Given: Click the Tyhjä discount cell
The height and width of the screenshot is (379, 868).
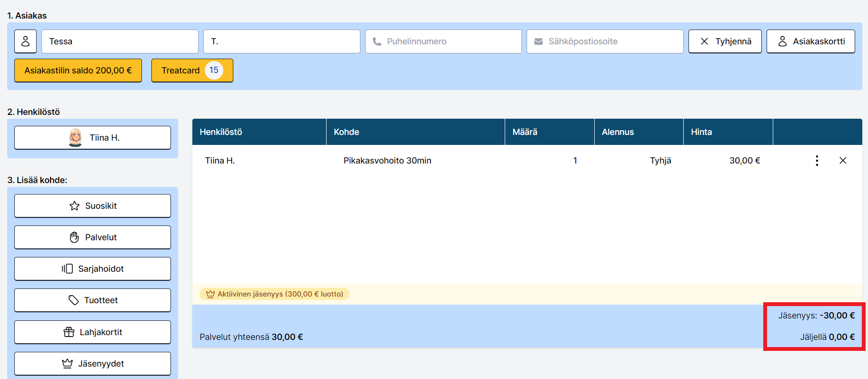Looking at the screenshot, I should pos(660,161).
